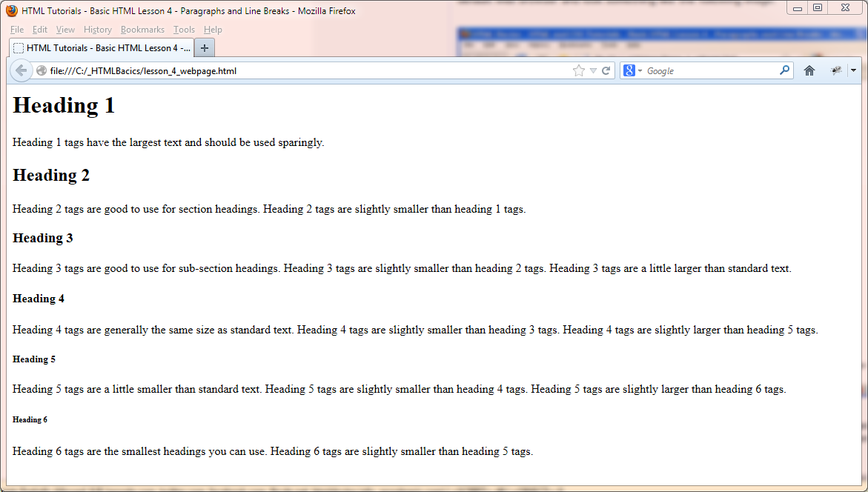This screenshot has width=868, height=492.
Task: Open dropdown arrow at toolbar's far right
Action: (x=852, y=70)
